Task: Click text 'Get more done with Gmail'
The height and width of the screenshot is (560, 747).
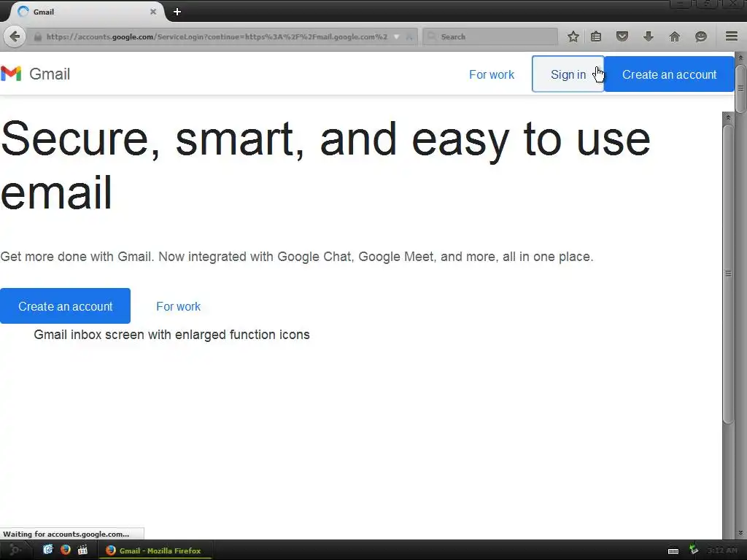Action: [76, 257]
